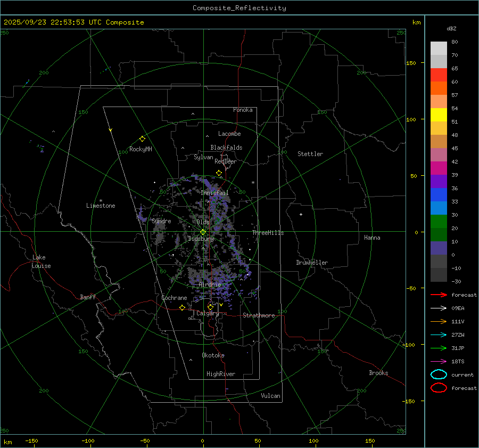This screenshot has width=479, height=448.
Task: Click the yellow diamond marker above Cochrane
Action: 183,307
